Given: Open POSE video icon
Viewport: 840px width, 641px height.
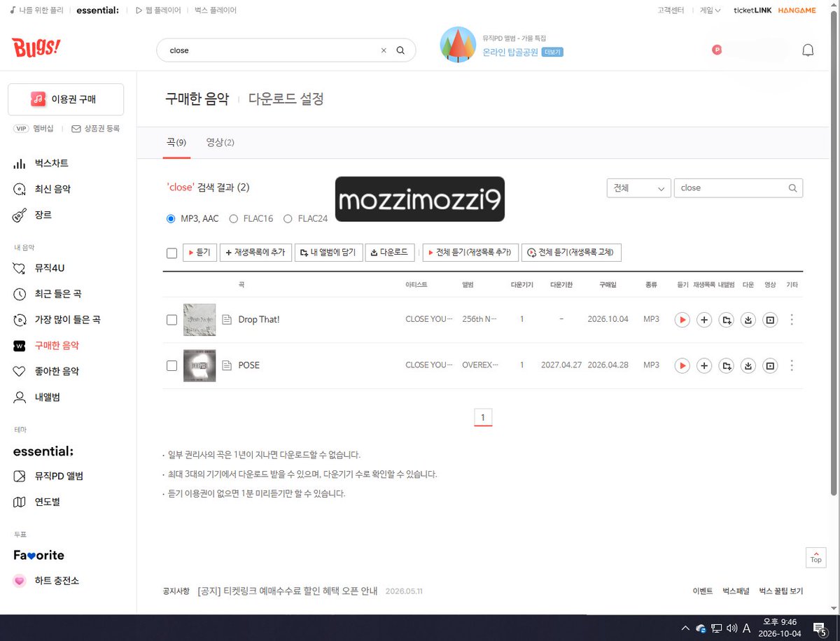Looking at the screenshot, I should tap(770, 365).
